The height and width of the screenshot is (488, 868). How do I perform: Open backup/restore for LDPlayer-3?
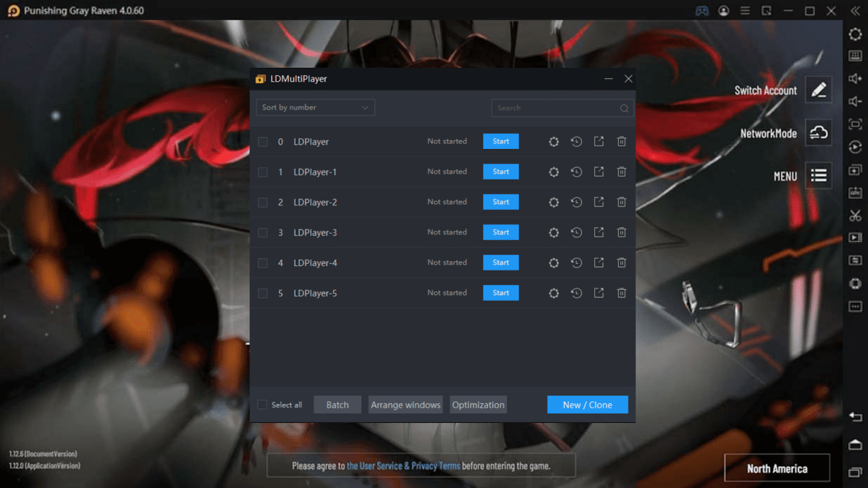[x=576, y=233]
